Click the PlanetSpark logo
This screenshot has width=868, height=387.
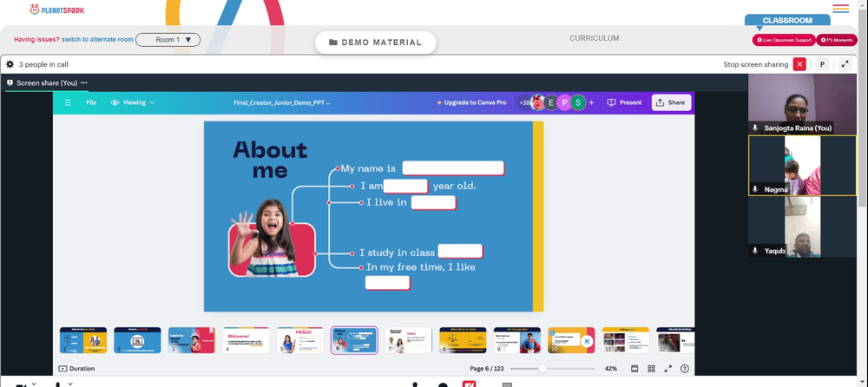coord(56,10)
